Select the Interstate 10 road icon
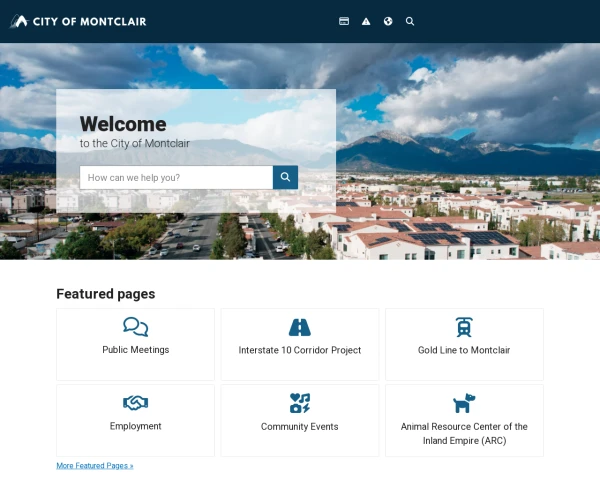Viewport: 600px width, 480px height. (300, 327)
